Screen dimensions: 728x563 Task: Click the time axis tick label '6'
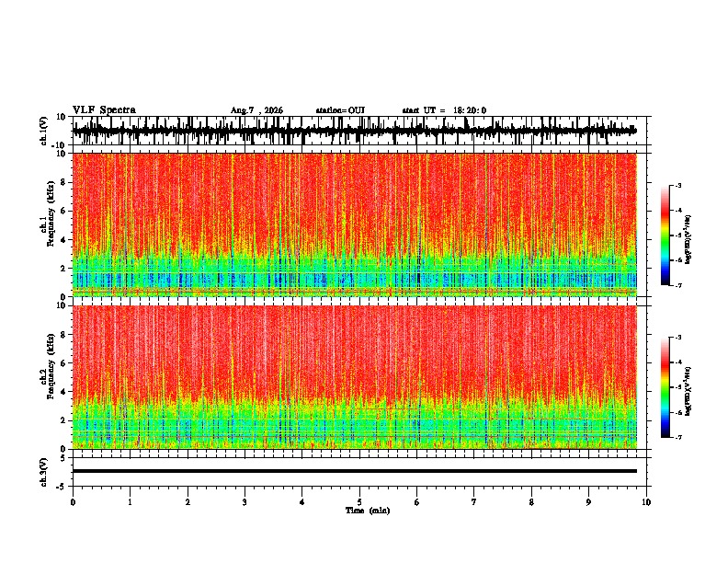[x=417, y=502]
